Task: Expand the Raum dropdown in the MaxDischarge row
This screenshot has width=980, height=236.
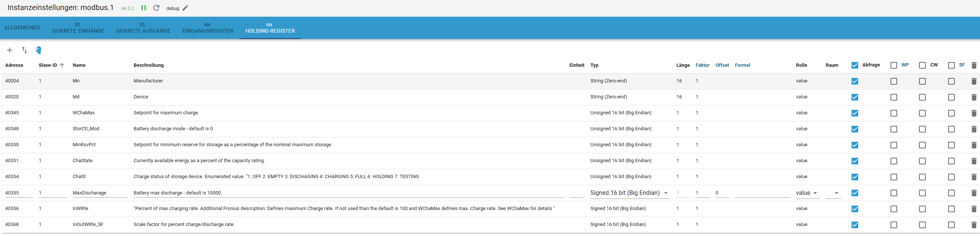Action: 836,193
